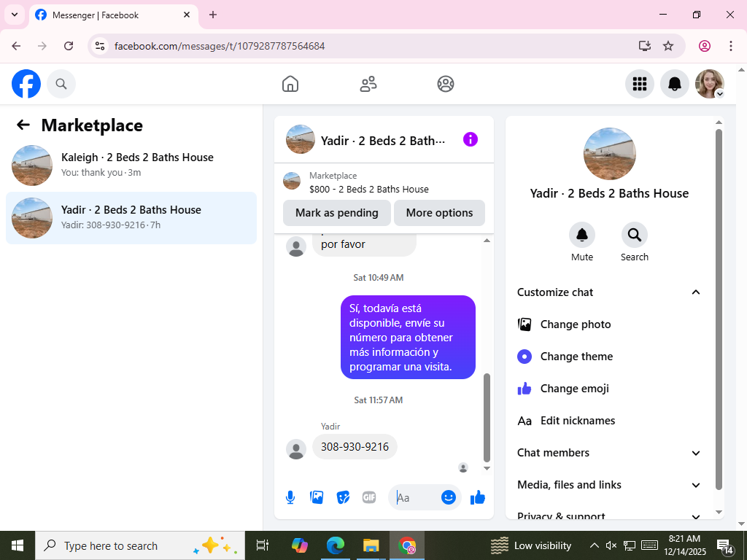This screenshot has width=747, height=560.
Task: Click the browser address bar URL
Action: [x=220, y=46]
